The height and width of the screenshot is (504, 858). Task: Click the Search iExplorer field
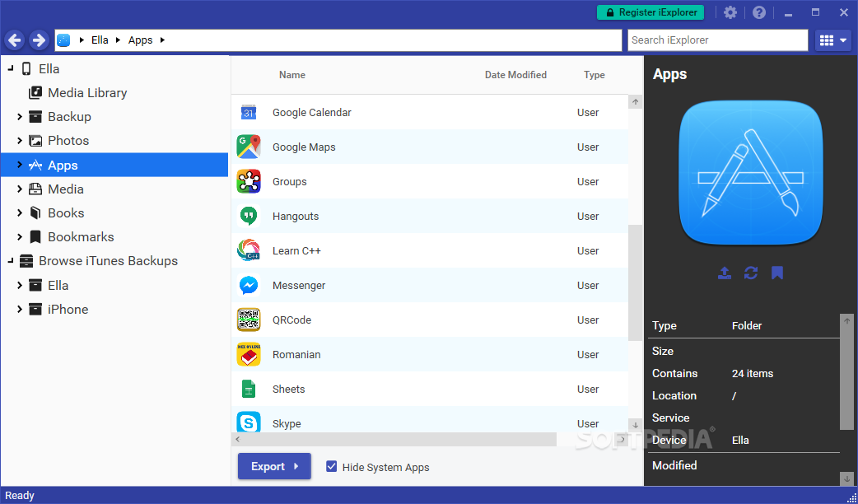point(717,40)
